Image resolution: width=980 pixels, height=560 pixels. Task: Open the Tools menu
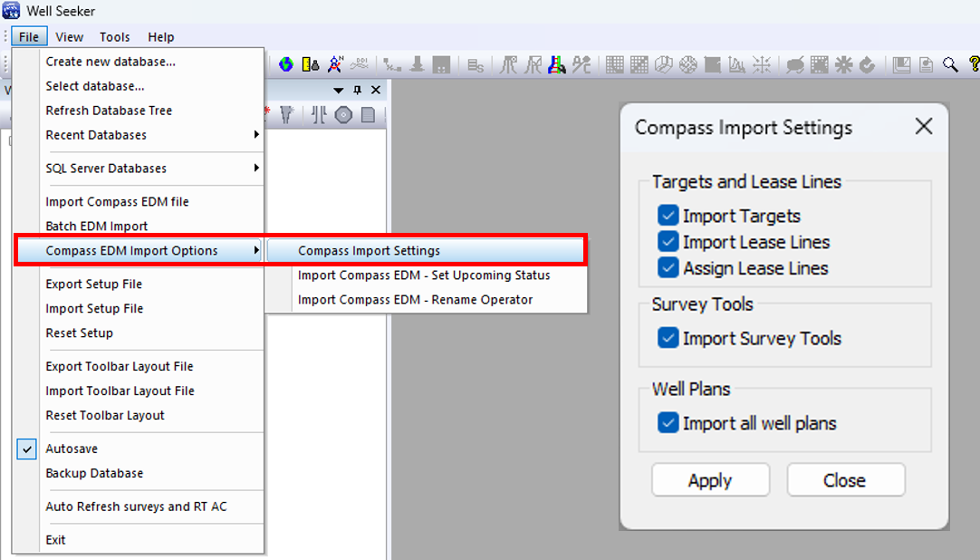coord(115,37)
